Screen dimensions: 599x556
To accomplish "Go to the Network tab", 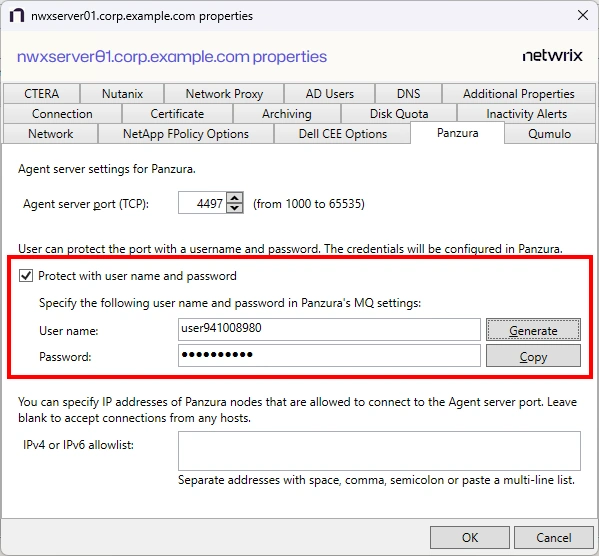I will pyautogui.click(x=50, y=134).
